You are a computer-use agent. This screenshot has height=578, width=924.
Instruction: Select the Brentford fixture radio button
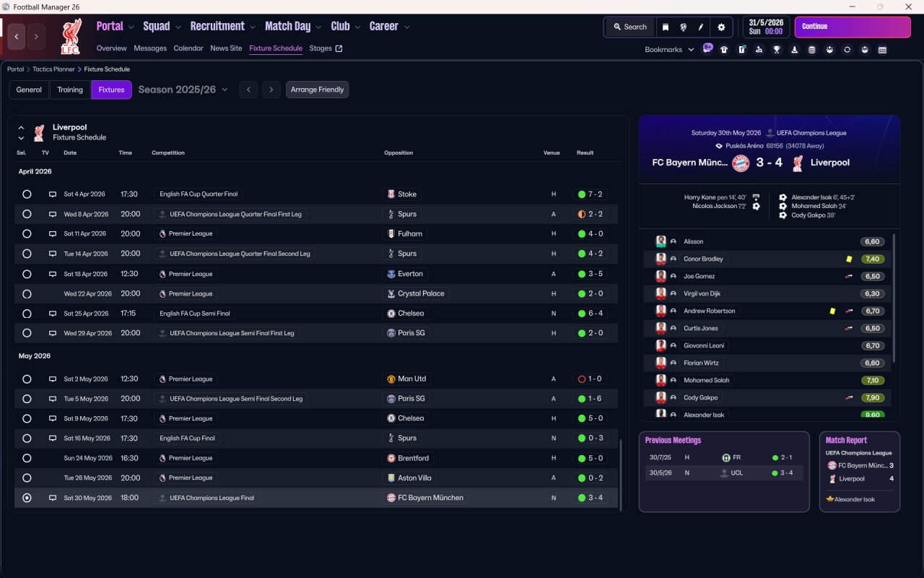pos(27,458)
